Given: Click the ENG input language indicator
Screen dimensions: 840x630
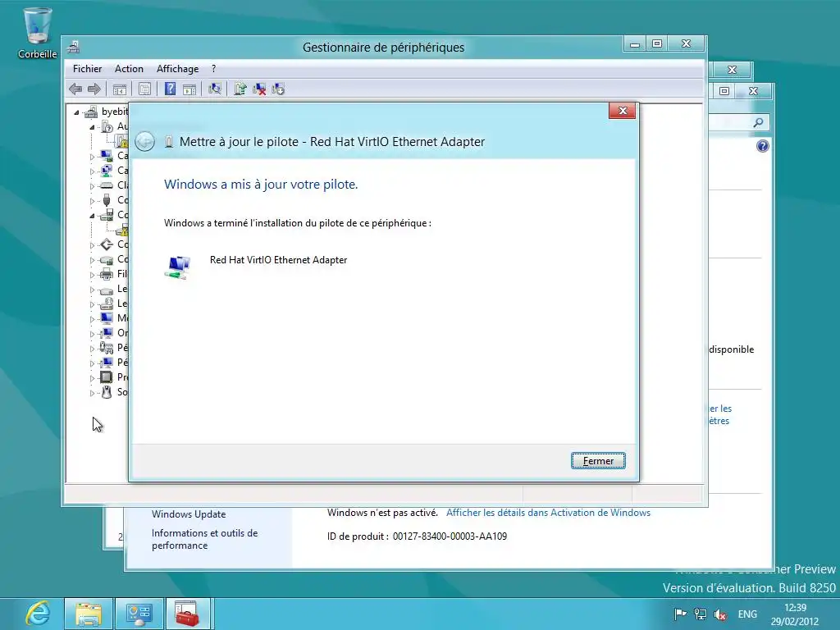Looking at the screenshot, I should [x=747, y=614].
